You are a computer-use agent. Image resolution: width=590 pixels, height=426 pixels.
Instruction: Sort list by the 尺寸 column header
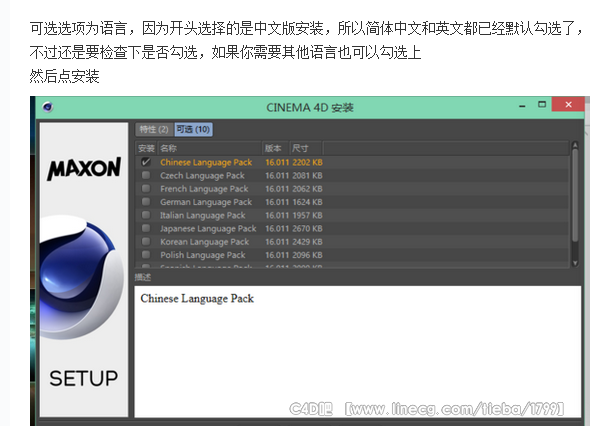(x=306, y=148)
